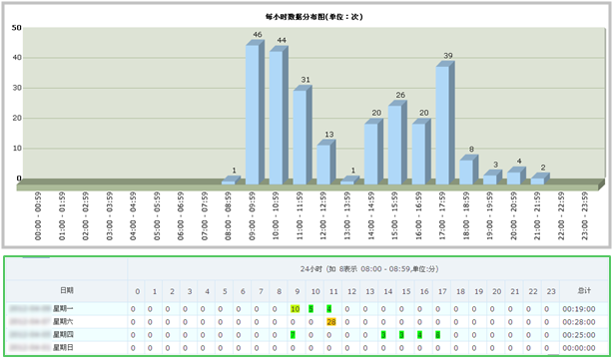The width and height of the screenshot is (614, 364).
Task: Click the data label 39 above the bar
Action: click(x=448, y=56)
